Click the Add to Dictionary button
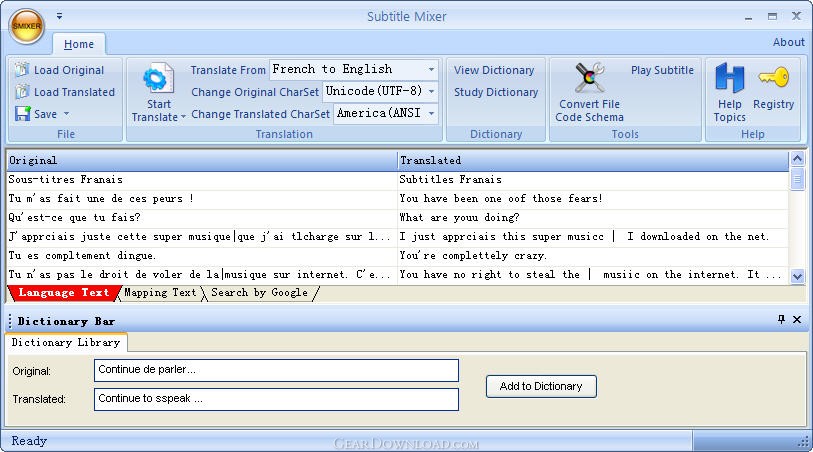Viewport: 813px width, 452px height. tap(541, 386)
